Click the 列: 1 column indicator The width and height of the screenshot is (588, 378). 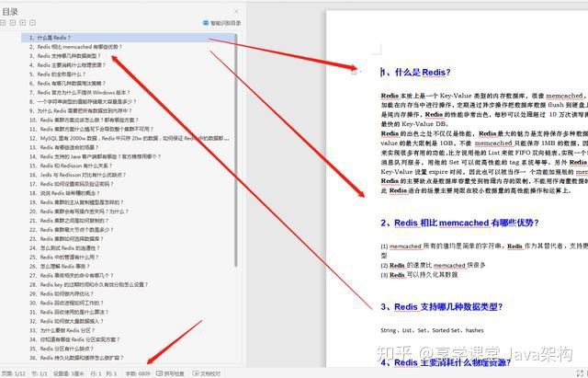pos(111,374)
